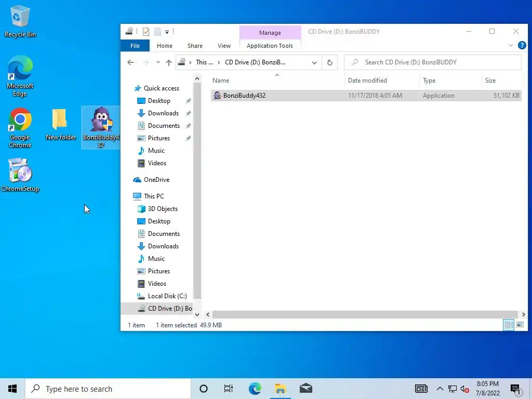The width and height of the screenshot is (532, 399).
Task: Open the Recycle Bin desktop icon
Action: click(x=20, y=21)
